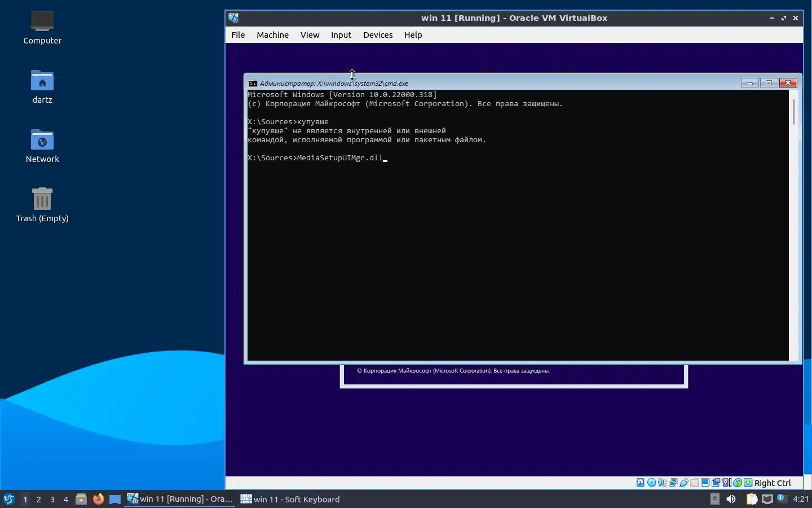Screen dimensions: 812x508
Task: Click the shared folders status icon
Action: 695,483
